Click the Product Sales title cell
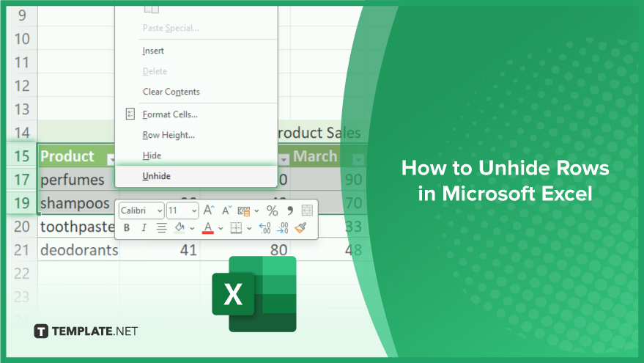This screenshot has height=363, width=644. click(321, 133)
